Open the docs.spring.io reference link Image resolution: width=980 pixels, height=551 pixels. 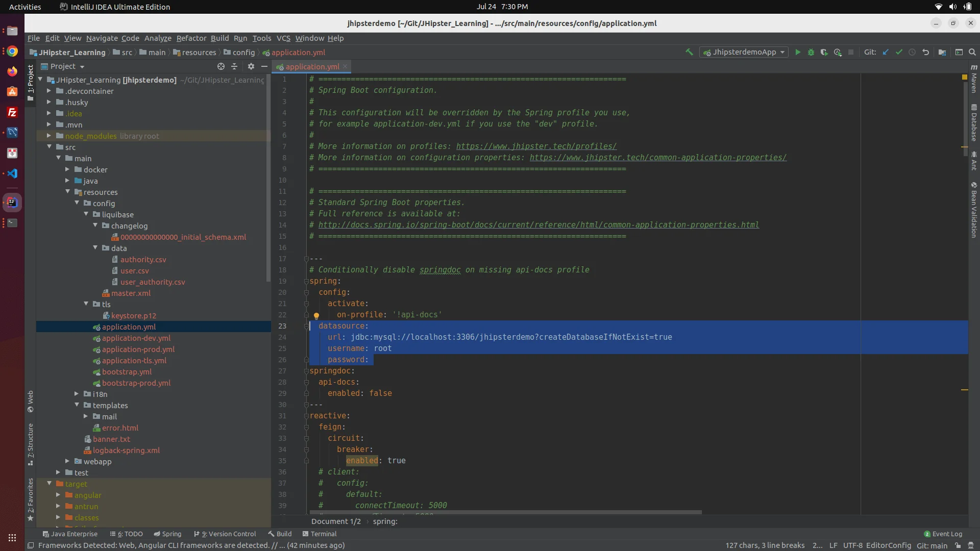click(x=538, y=225)
